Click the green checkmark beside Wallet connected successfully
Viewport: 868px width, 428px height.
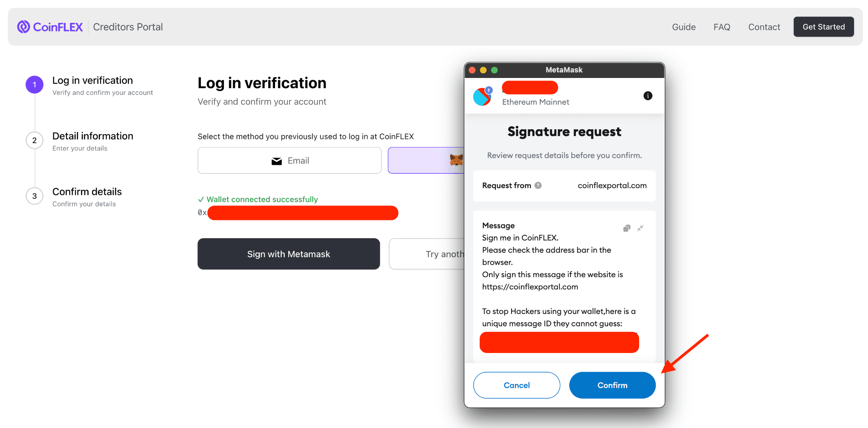(x=200, y=199)
